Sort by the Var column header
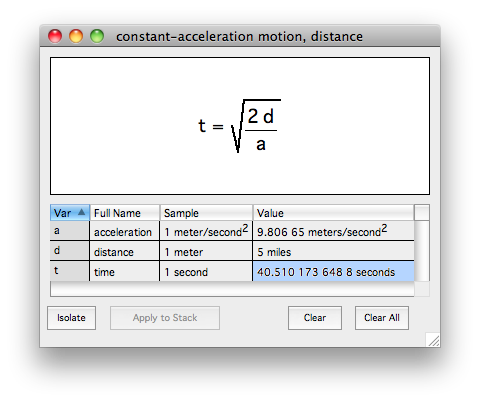The height and width of the screenshot is (402, 480). tap(70, 213)
